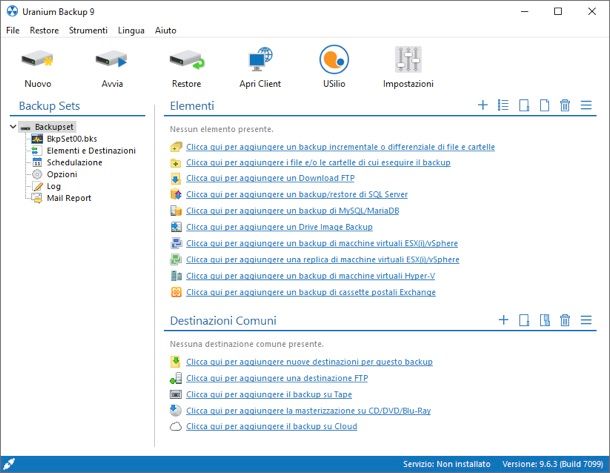This screenshot has width=610, height=473.
Task: Select Opzioni in the tree
Action: pos(62,174)
